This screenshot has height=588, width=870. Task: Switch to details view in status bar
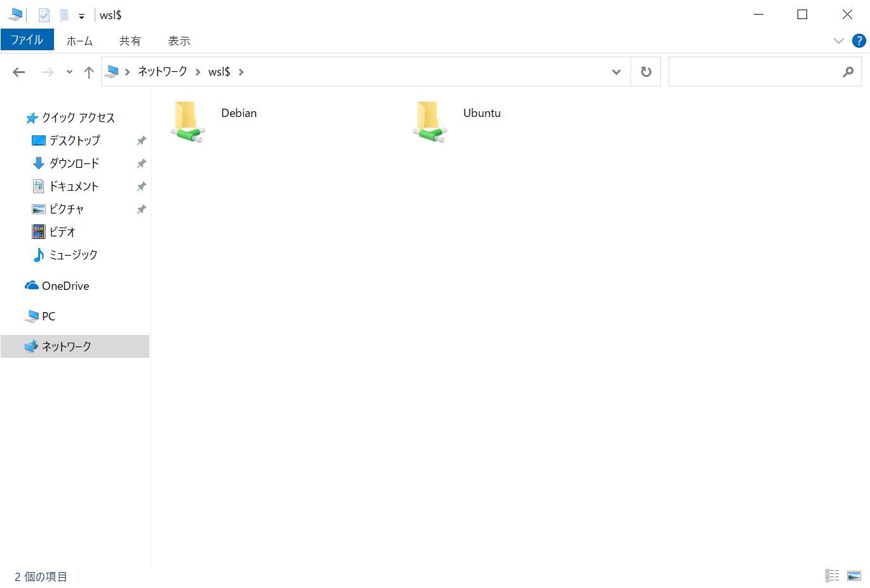(833, 575)
